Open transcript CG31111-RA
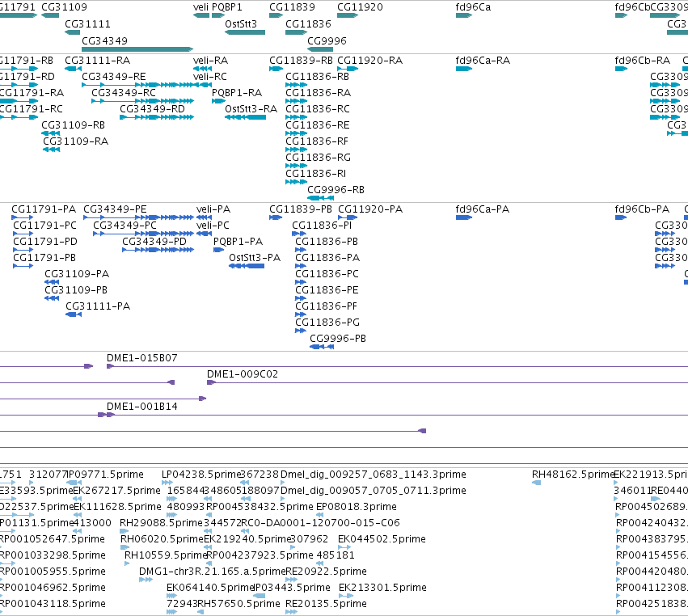The height and width of the screenshot is (616, 688). pyautogui.click(x=97, y=60)
